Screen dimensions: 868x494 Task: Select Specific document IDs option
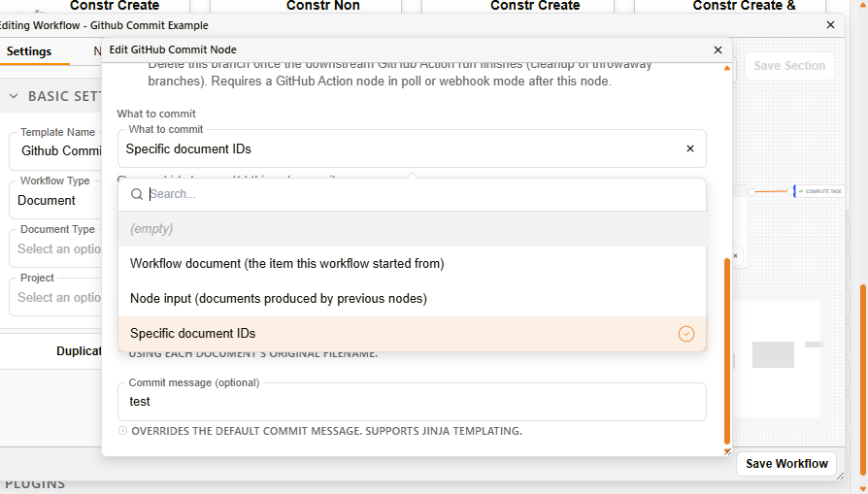click(413, 334)
